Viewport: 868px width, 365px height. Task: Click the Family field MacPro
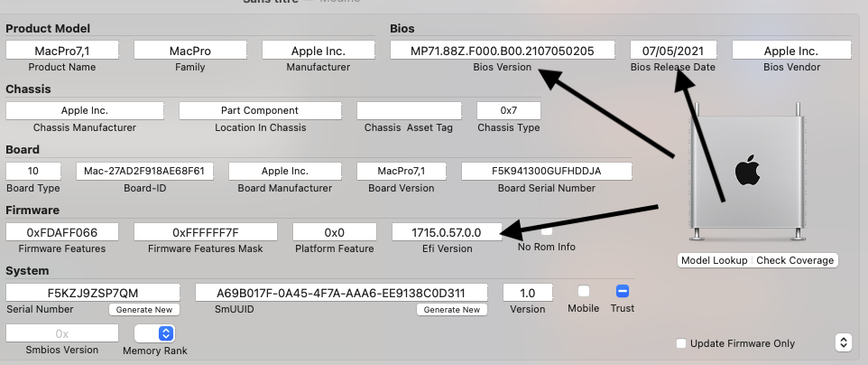[189, 51]
